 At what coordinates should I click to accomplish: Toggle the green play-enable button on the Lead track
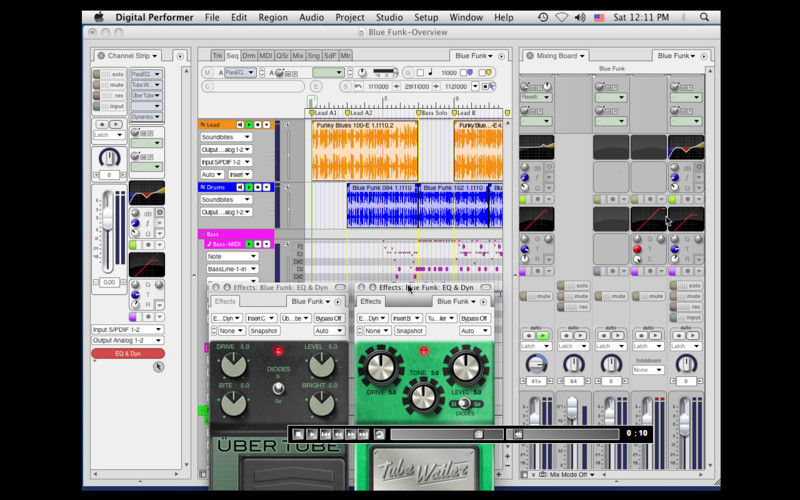pos(249,124)
